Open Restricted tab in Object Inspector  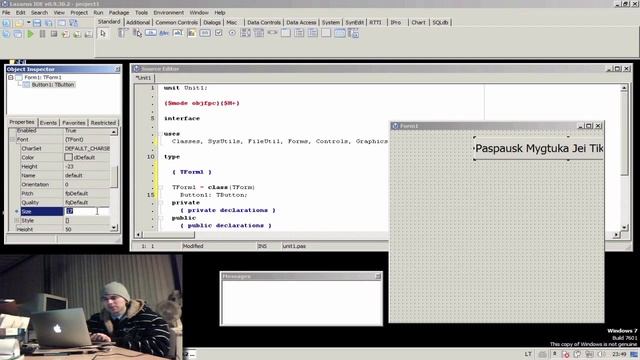click(103, 122)
